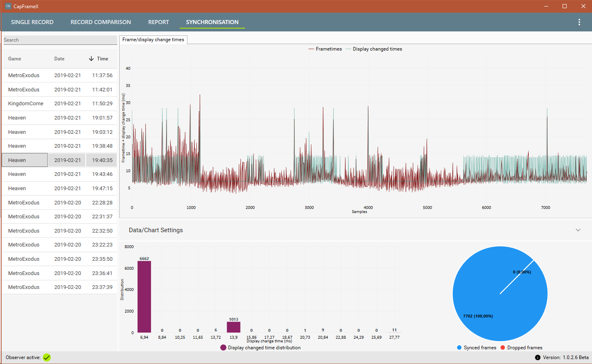Select MetroExodus record at 22:31:37
The width and height of the screenshot is (592, 364).
pos(60,217)
